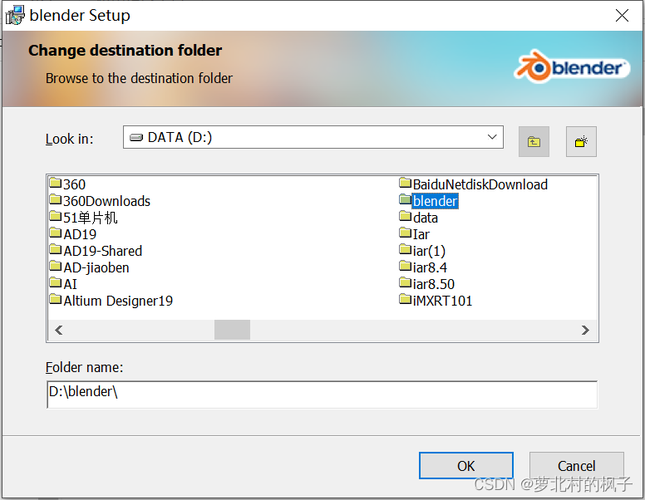Select the AD19-Shared folder

[96, 251]
